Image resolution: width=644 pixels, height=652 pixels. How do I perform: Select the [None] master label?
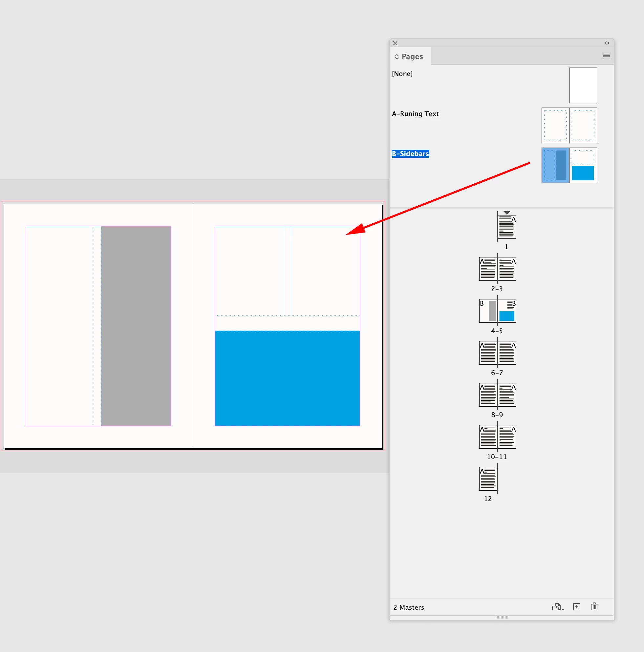click(402, 73)
